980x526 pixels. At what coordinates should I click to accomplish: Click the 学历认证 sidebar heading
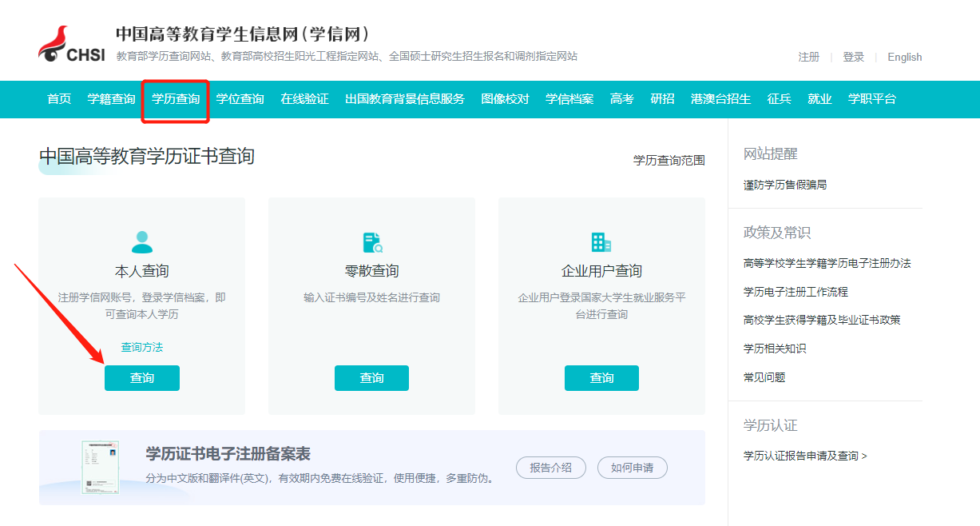(771, 425)
